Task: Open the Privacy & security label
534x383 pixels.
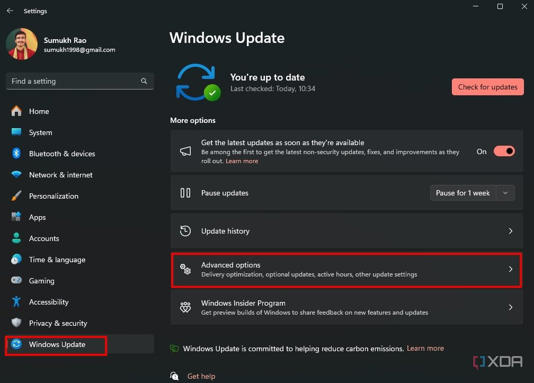Action: 58,323
